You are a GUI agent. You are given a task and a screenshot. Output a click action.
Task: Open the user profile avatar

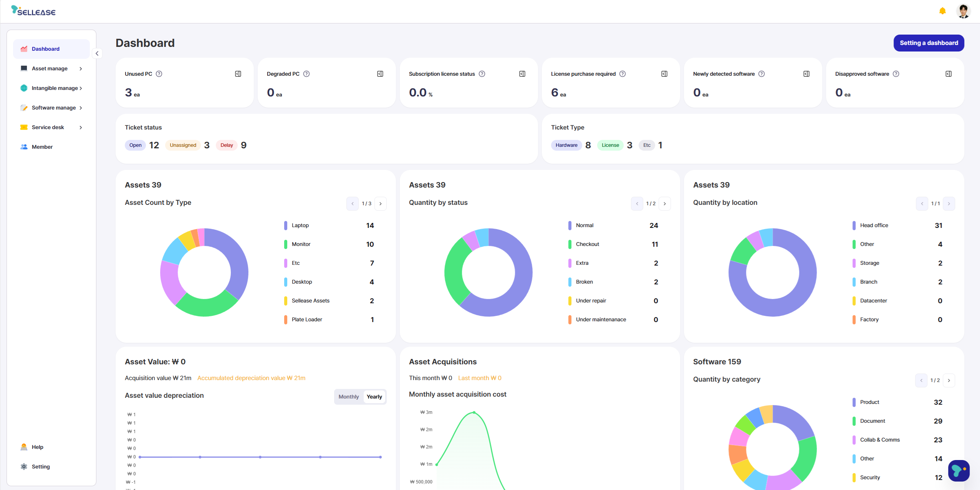click(963, 11)
